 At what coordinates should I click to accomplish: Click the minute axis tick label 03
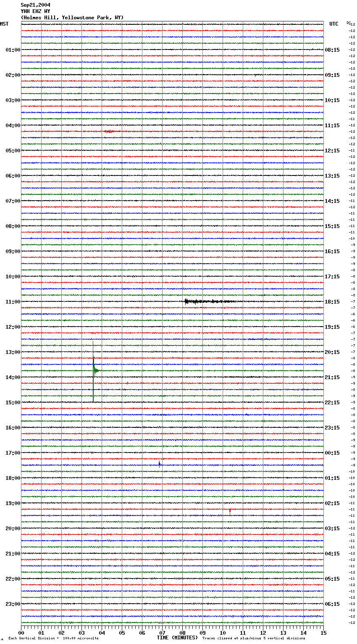click(81, 633)
